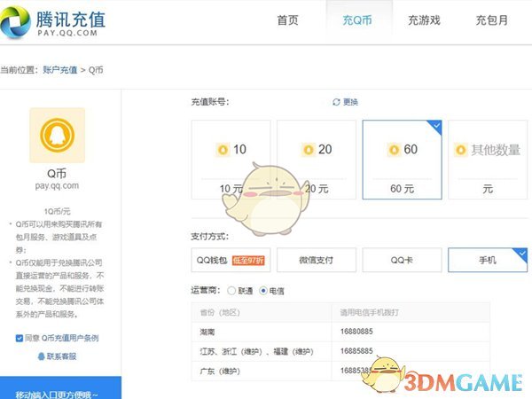Open the 充游戏 tab

click(x=424, y=20)
